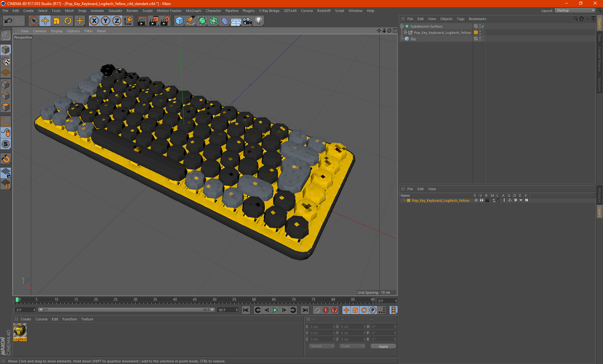Select the Live Selection tool
The width and height of the screenshot is (603, 364).
34,21
